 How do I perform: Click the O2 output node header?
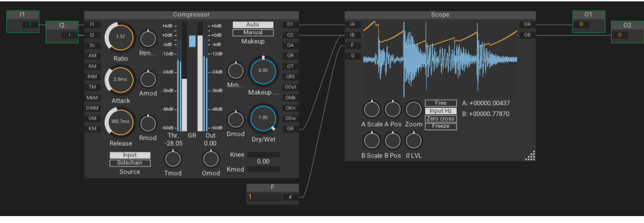(627, 25)
